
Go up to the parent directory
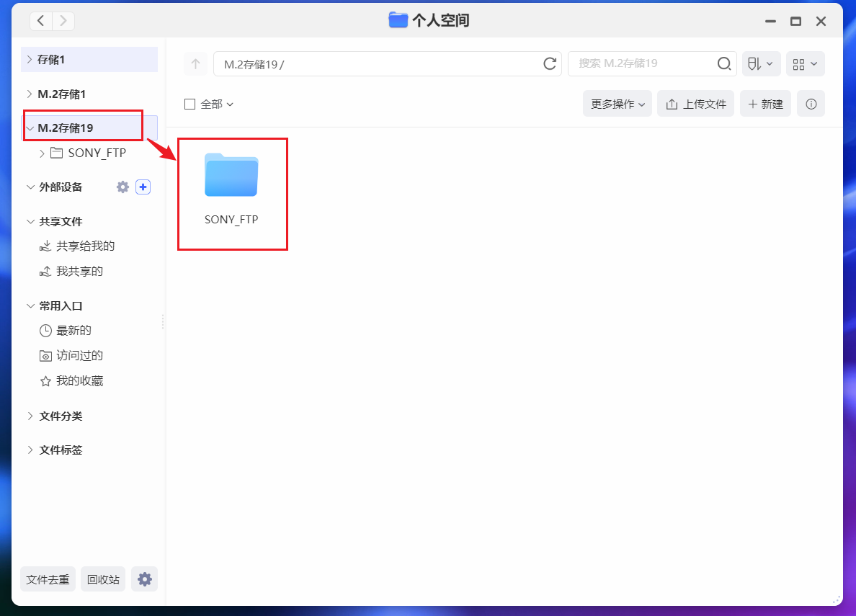pos(195,64)
